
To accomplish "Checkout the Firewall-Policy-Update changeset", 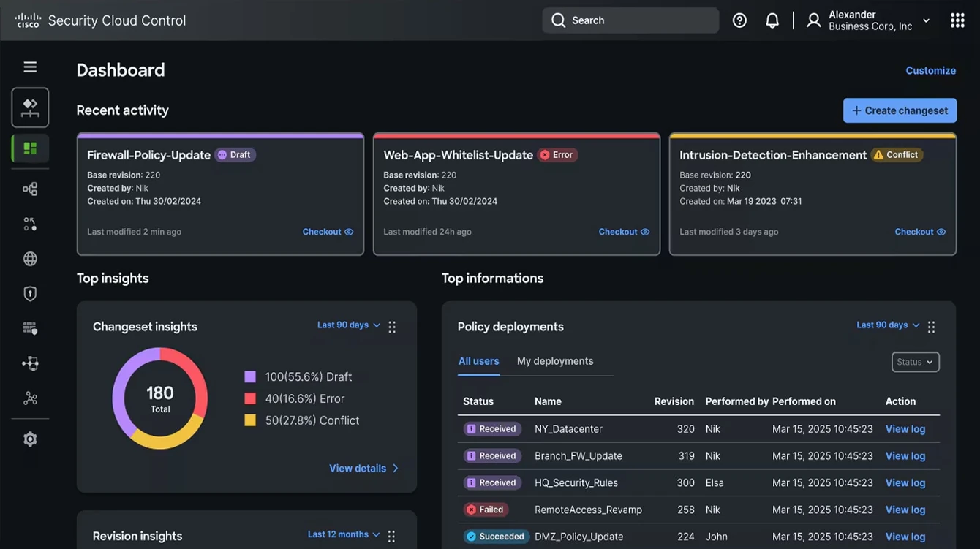I will [328, 232].
